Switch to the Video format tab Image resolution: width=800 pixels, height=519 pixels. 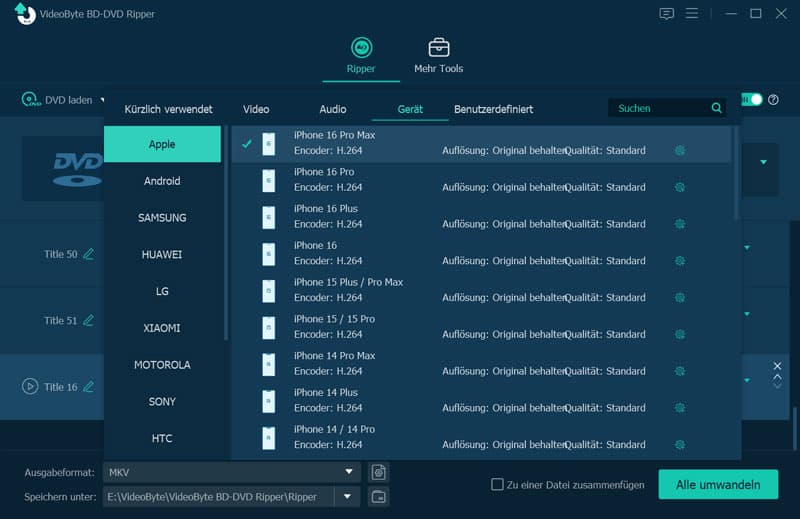click(x=256, y=109)
